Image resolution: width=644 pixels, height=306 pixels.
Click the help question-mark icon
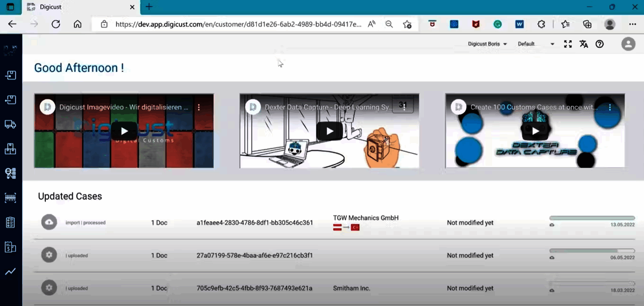600,44
